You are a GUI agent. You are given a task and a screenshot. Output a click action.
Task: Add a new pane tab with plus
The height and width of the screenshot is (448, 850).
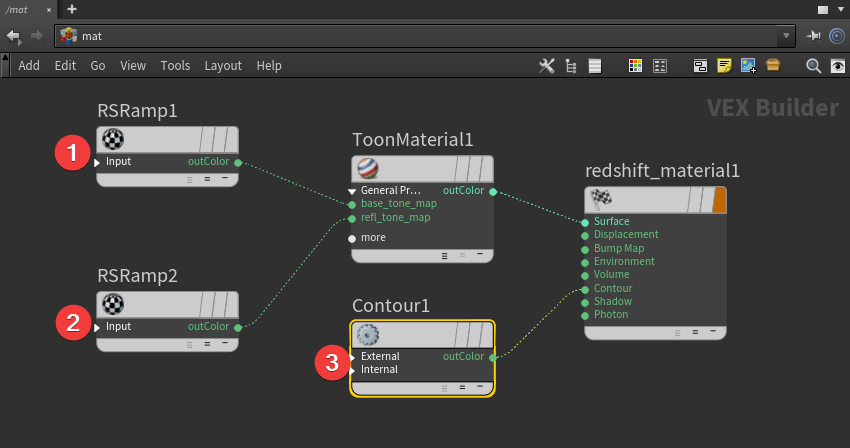[x=72, y=9]
